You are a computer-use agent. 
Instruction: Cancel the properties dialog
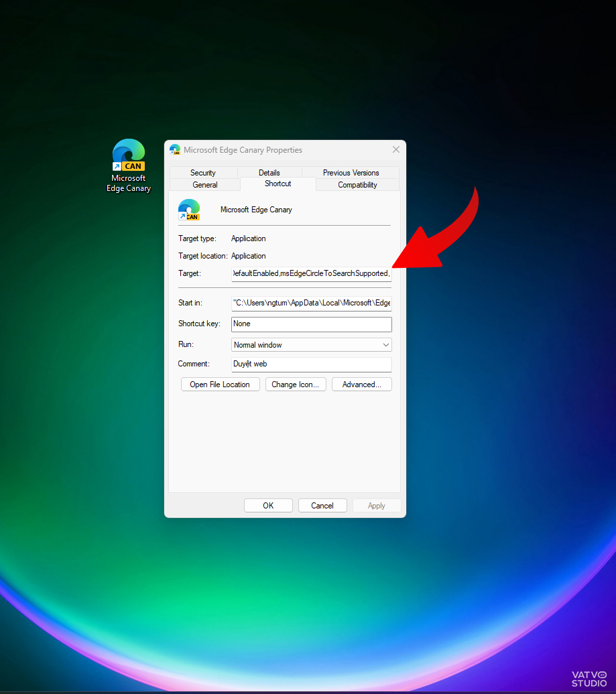point(322,506)
